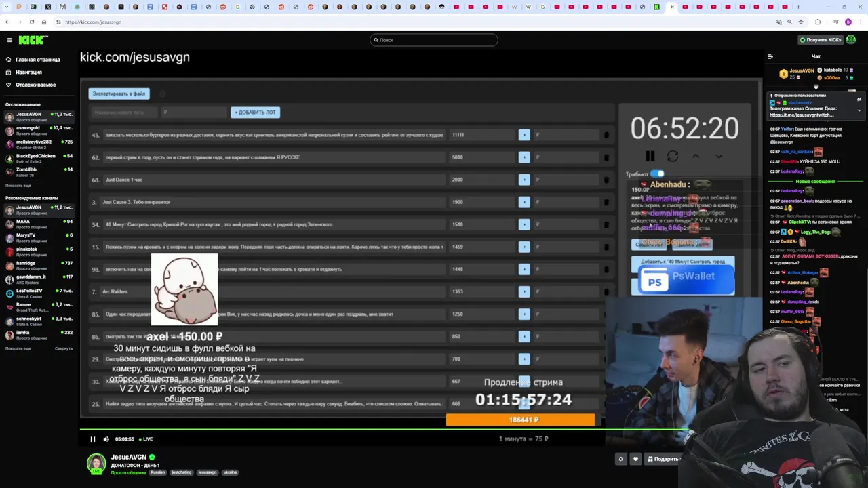868x488 pixels.
Task: Open Ramee recommended channel
Action: click(x=38, y=307)
